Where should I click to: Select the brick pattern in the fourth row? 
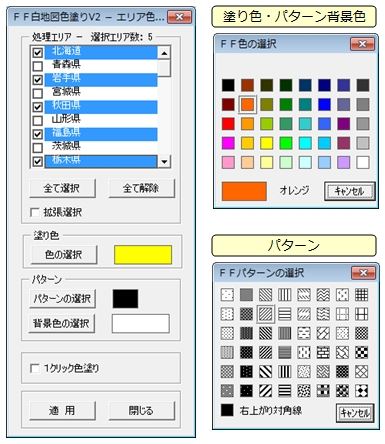323,352
